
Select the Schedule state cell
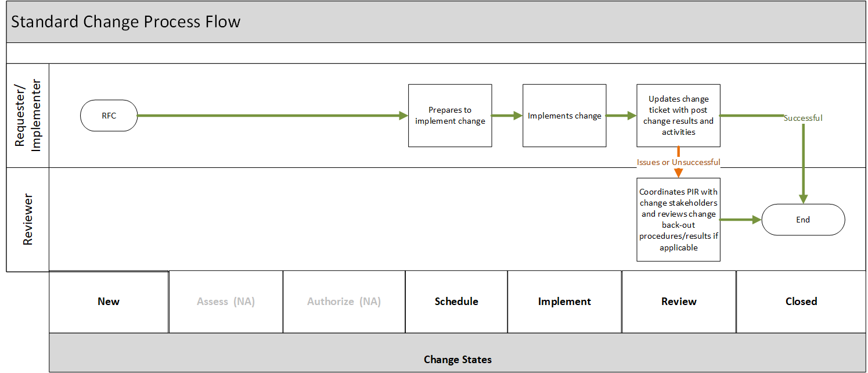click(456, 302)
